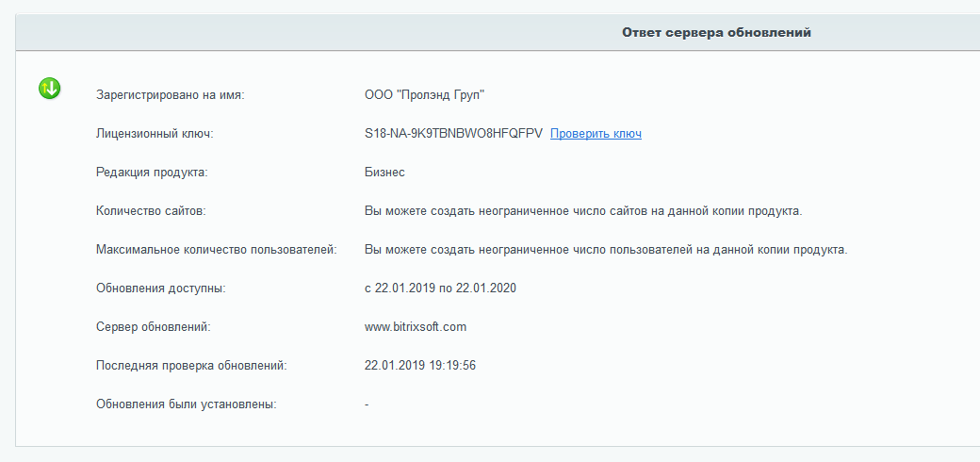Viewport: 980px width, 462px height.
Task: Click the Последняя проверка обновлений label
Action: [x=191, y=366]
